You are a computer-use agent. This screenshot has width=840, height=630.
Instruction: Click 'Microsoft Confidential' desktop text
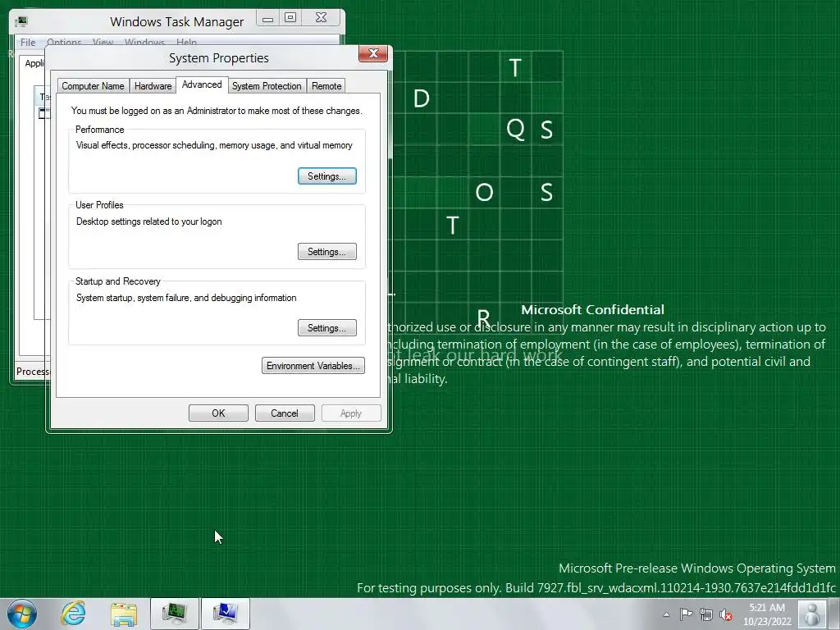pyautogui.click(x=592, y=309)
